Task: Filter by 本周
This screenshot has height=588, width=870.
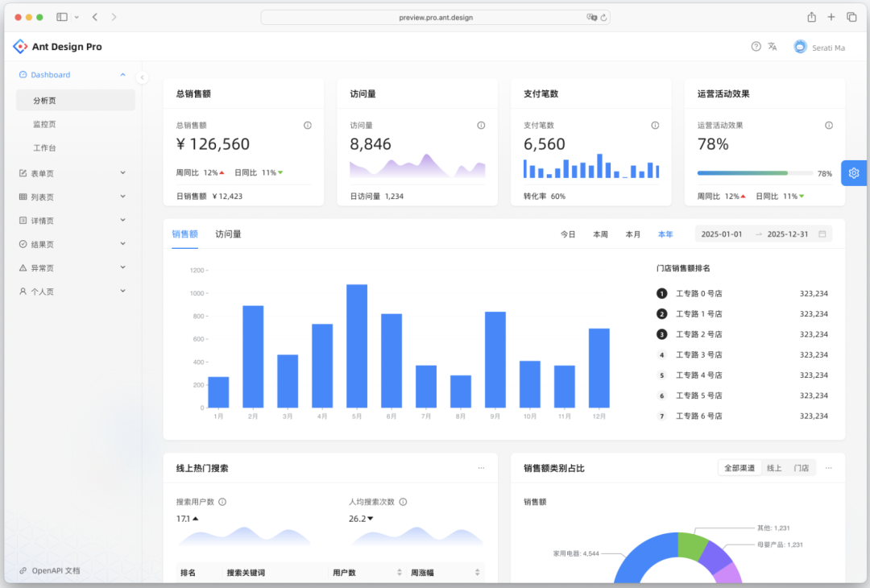Action: 600,234
